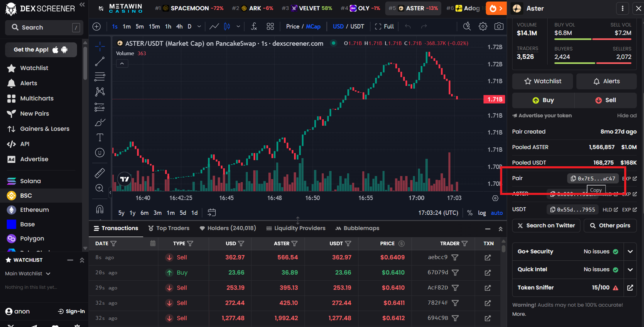Viewport: 644px width, 327px height.
Task: Open the fx indicators menu
Action: (254, 27)
